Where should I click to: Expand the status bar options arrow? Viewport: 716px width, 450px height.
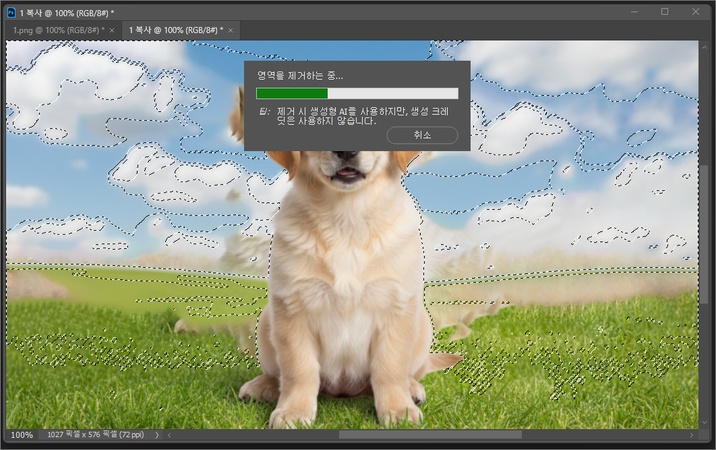[156, 436]
